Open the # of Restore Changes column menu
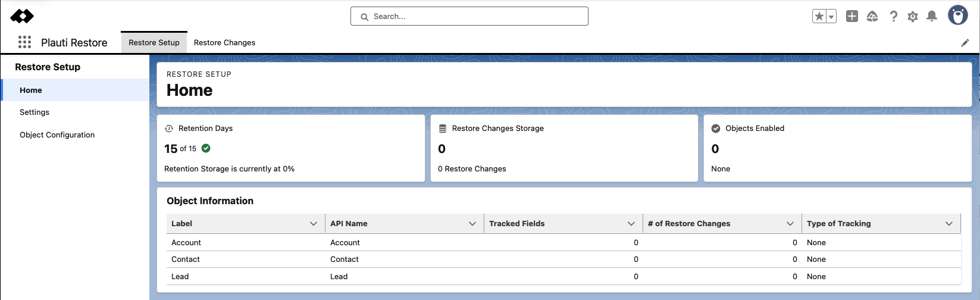This screenshot has height=300, width=980. click(x=790, y=224)
